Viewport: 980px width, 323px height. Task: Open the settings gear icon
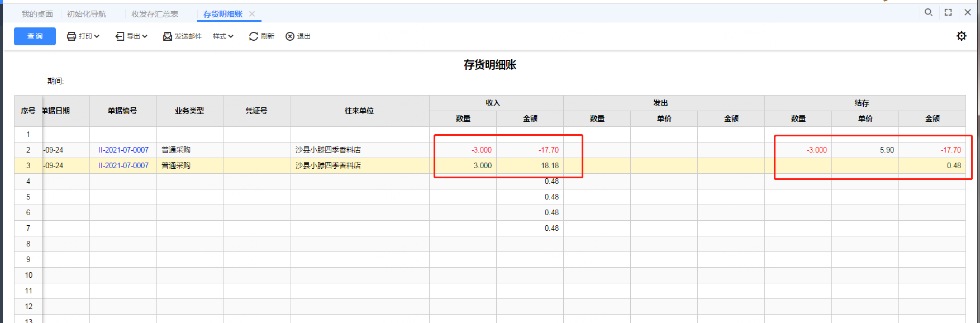tap(962, 36)
